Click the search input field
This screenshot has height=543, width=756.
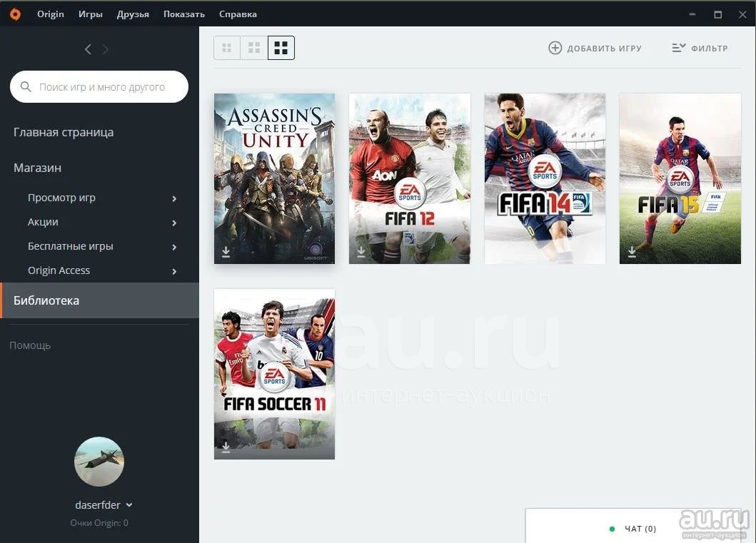99,87
